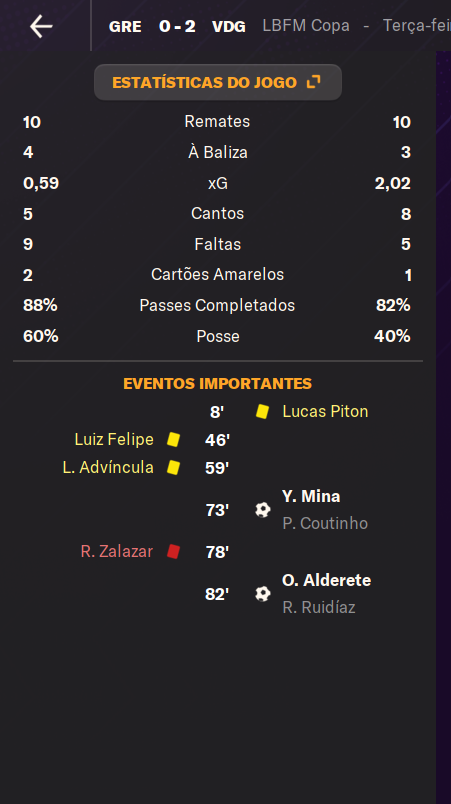Click Luiz Felipe's yellow card icon
This screenshot has height=804, width=451.
[173, 439]
